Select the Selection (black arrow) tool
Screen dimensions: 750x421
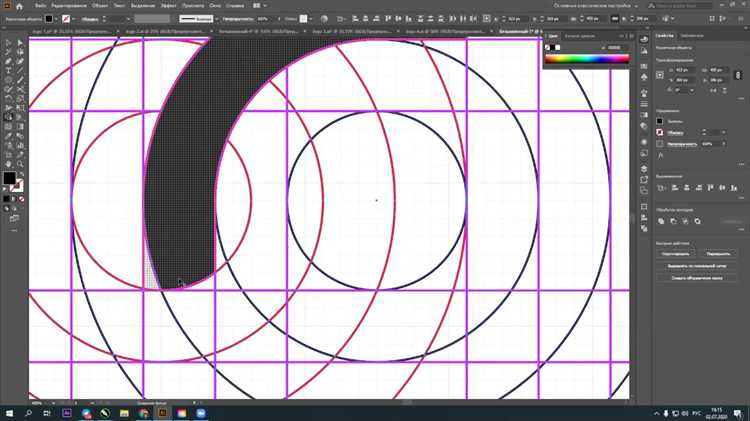tap(9, 43)
